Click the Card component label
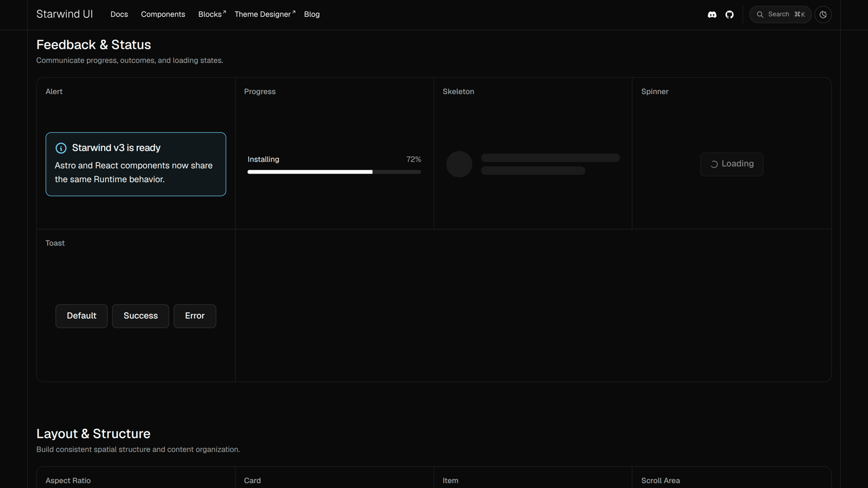This screenshot has width=868, height=488. [x=252, y=481]
